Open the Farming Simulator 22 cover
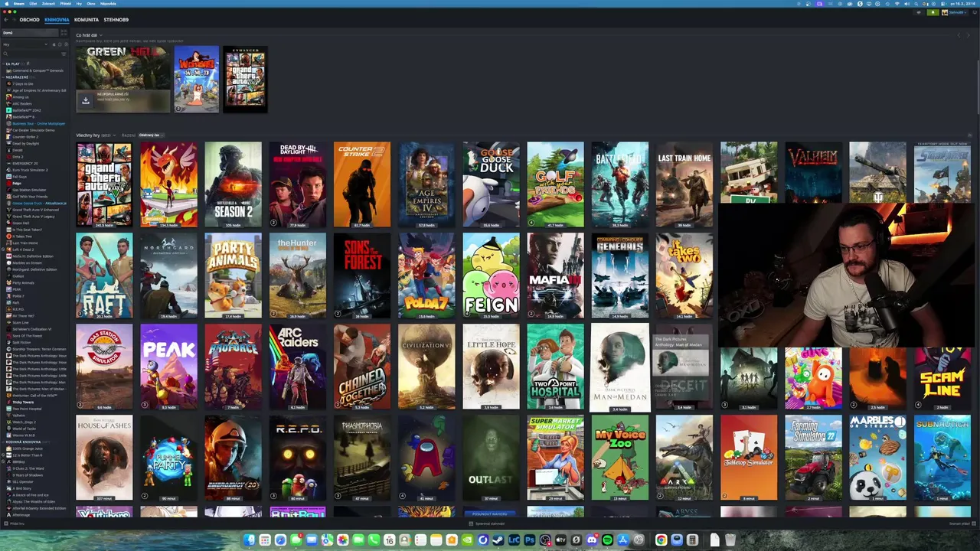Image resolution: width=980 pixels, height=551 pixels. coord(813,458)
